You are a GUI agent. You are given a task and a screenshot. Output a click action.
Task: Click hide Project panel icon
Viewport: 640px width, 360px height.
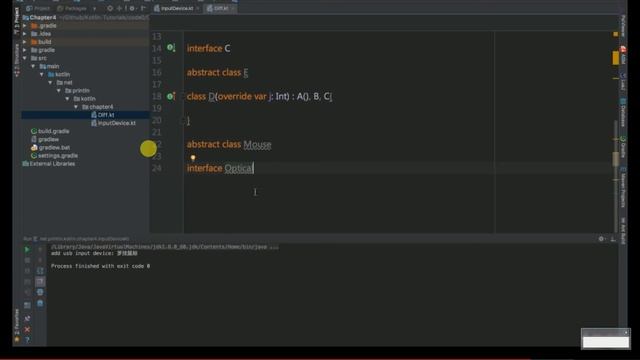[143, 8]
